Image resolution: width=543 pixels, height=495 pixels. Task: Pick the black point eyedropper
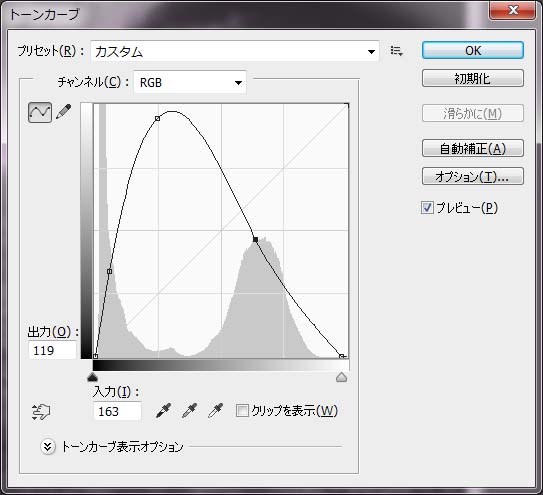(x=163, y=410)
